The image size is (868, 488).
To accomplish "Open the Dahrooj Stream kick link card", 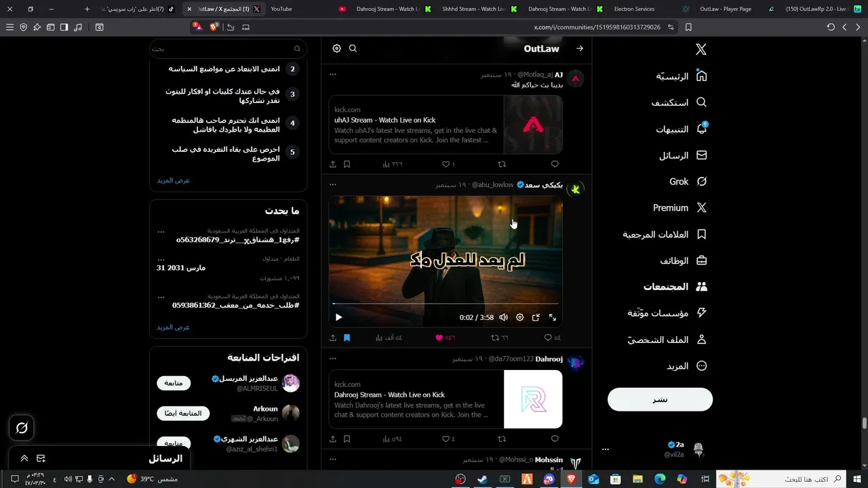I will [446, 399].
